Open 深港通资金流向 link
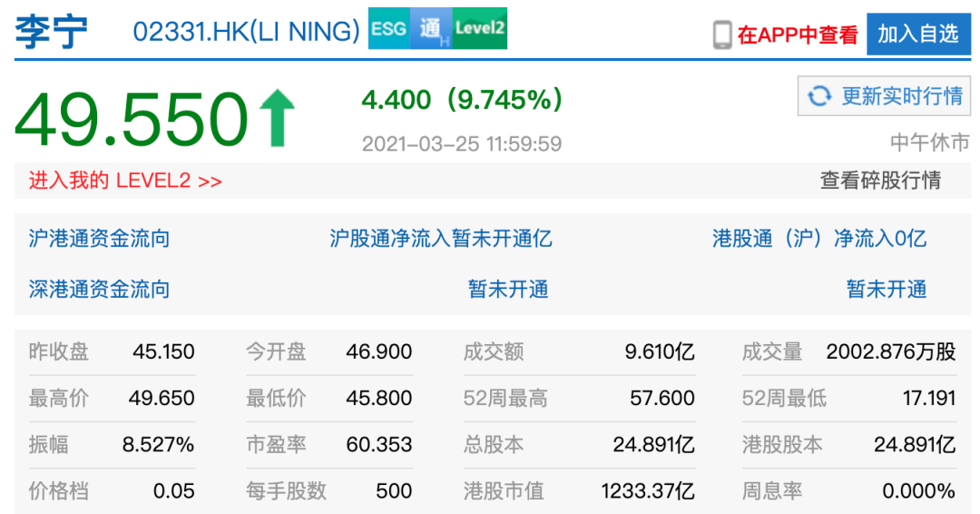The height and width of the screenshot is (514, 980). [x=99, y=290]
